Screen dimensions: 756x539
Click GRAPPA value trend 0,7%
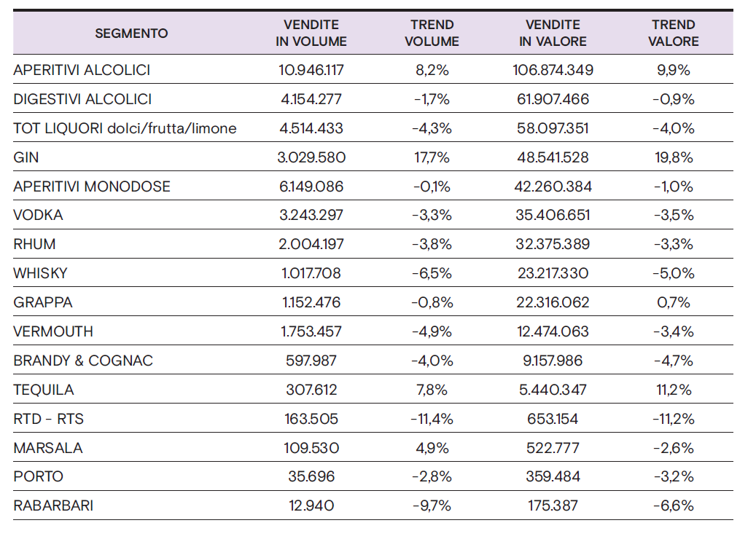coord(674,302)
